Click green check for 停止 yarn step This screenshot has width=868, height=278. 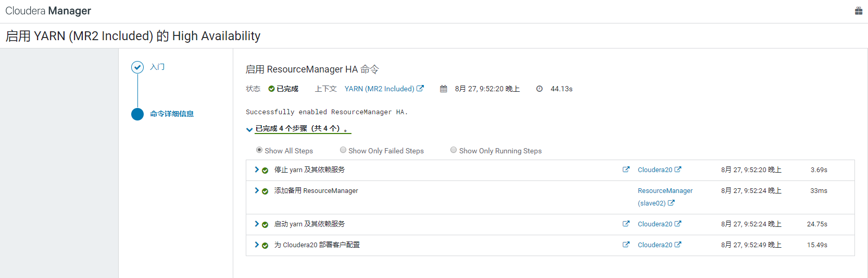(x=265, y=171)
